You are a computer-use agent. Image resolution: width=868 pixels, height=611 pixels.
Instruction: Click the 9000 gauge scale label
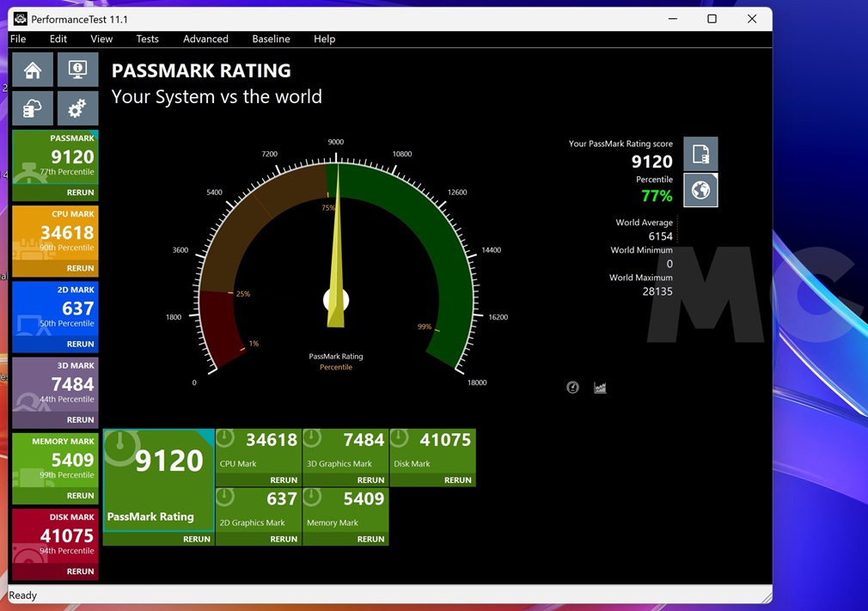point(335,142)
